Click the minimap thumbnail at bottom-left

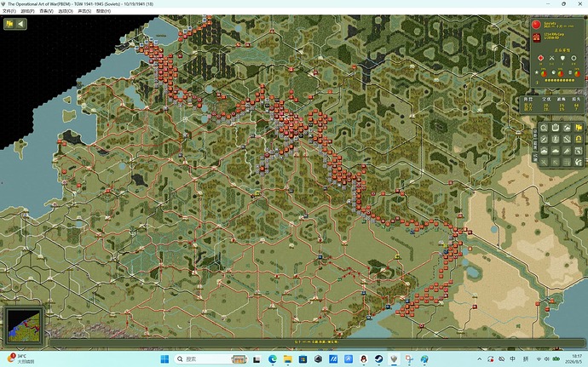point(23,326)
